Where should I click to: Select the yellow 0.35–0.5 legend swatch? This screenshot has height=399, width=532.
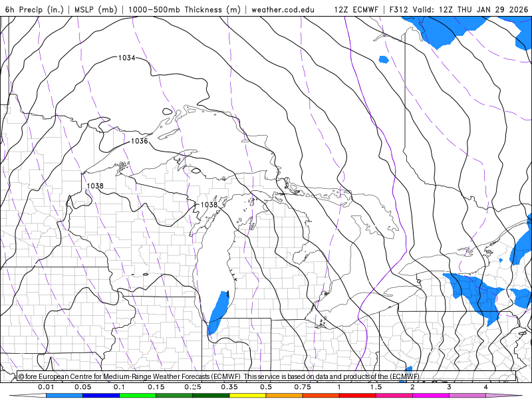[247, 396]
